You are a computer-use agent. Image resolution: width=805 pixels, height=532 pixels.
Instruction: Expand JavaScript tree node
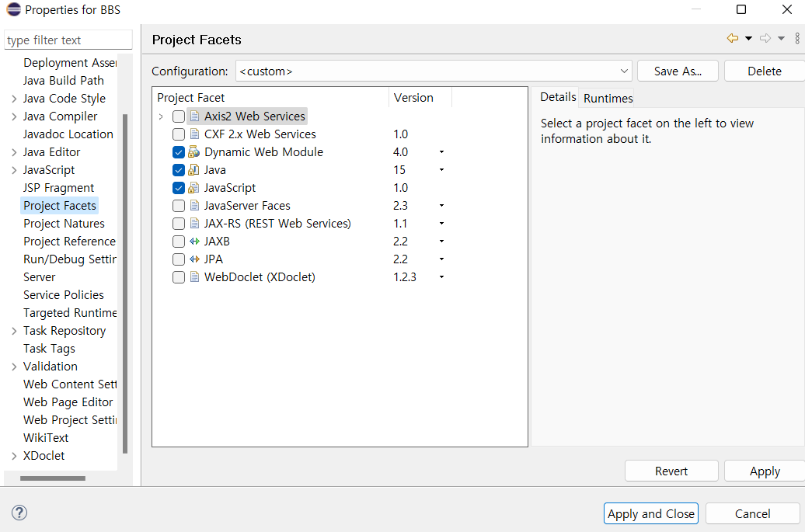[14, 170]
